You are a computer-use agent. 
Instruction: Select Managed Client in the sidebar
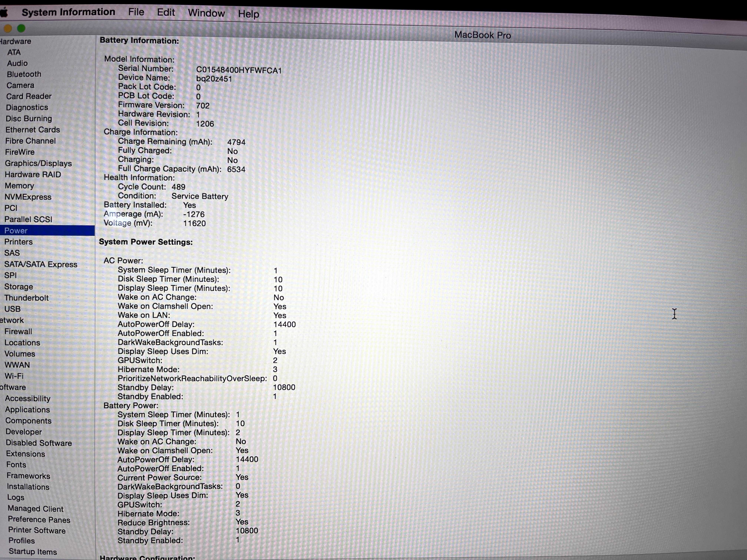click(x=35, y=509)
